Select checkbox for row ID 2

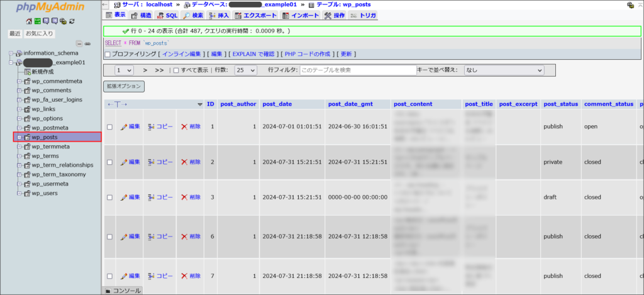[x=109, y=162]
